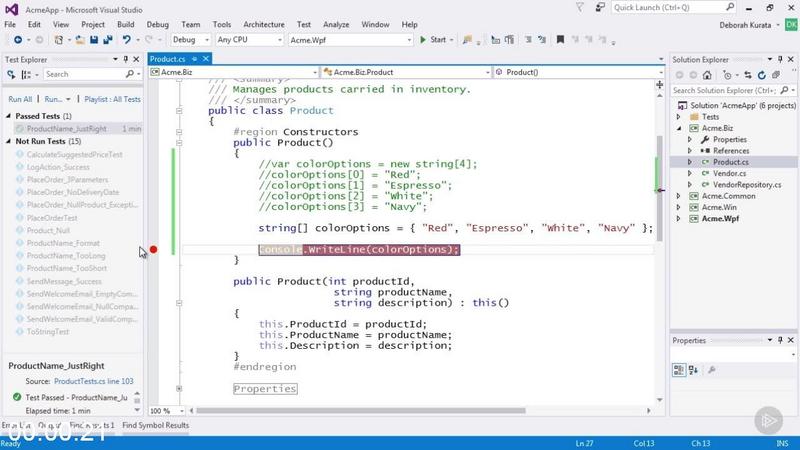Open ProductTests.cs line 103 source link
This screenshot has width=800, height=450.
point(93,381)
